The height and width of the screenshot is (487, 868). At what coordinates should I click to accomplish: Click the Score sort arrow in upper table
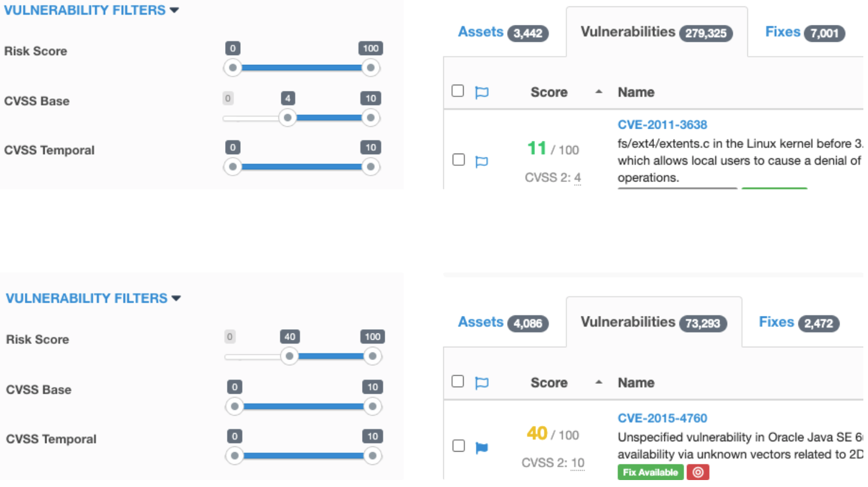[x=599, y=92]
